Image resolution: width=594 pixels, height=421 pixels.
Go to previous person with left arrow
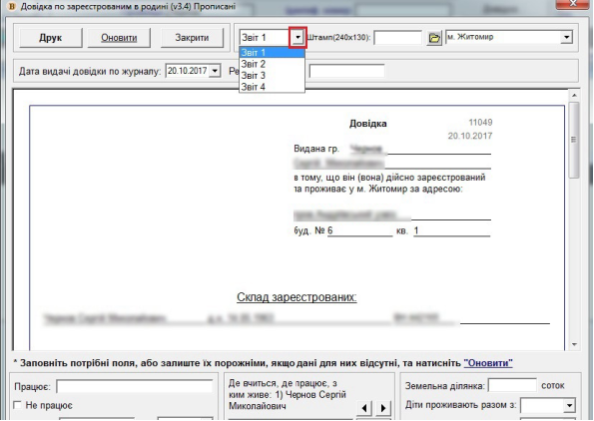pos(364,408)
